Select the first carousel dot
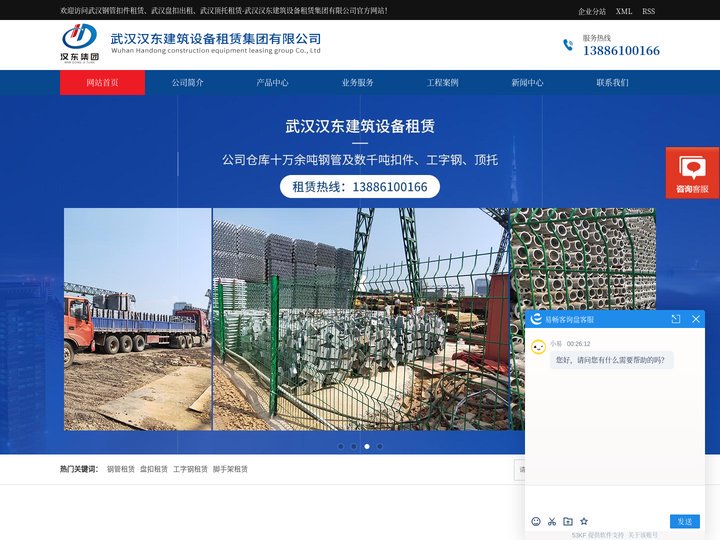Image resolution: width=720 pixels, height=540 pixels. [x=341, y=446]
